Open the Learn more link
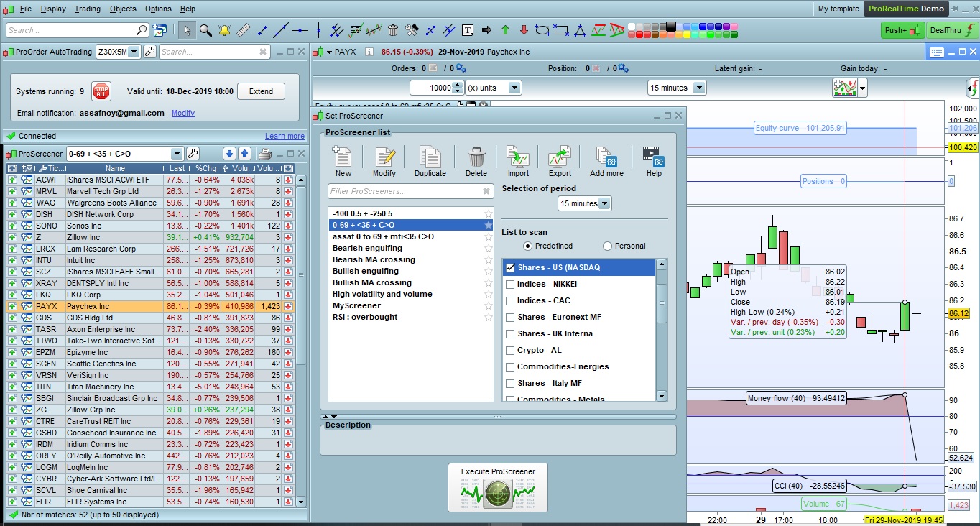Image resolution: width=980 pixels, height=526 pixels. pyautogui.click(x=285, y=136)
